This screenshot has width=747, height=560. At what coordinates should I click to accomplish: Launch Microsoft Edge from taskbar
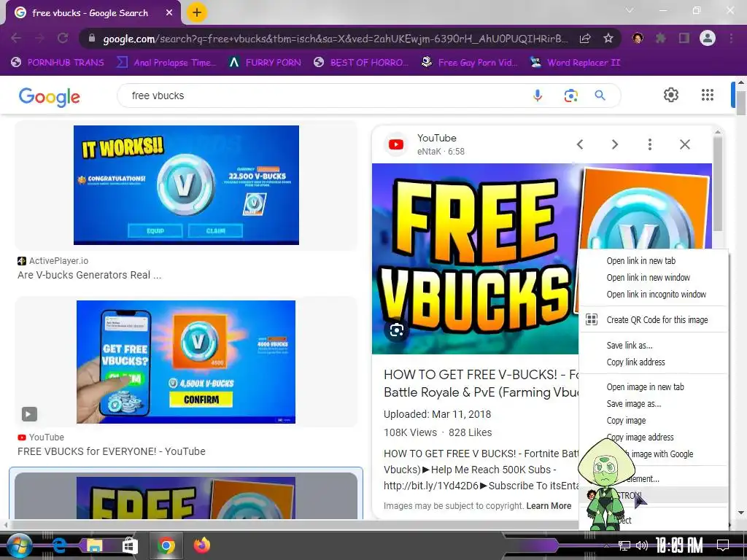tap(60, 545)
